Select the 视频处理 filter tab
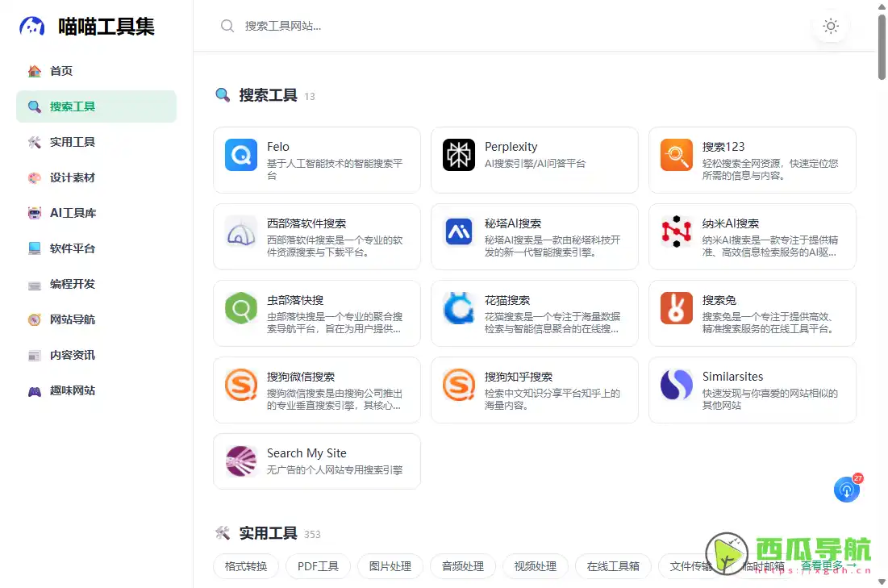This screenshot has width=888, height=588. tap(536, 566)
